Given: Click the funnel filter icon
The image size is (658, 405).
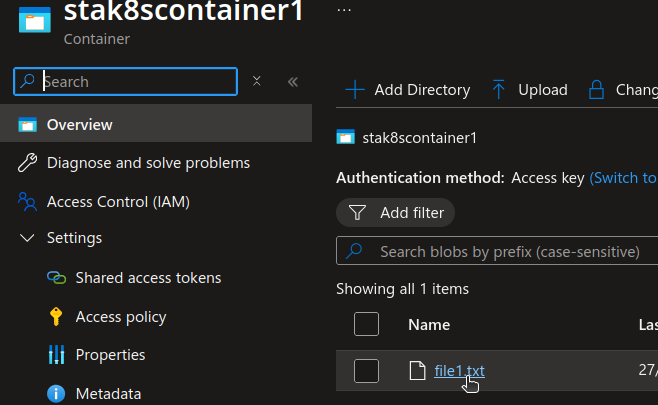Looking at the screenshot, I should pyautogui.click(x=357, y=212).
